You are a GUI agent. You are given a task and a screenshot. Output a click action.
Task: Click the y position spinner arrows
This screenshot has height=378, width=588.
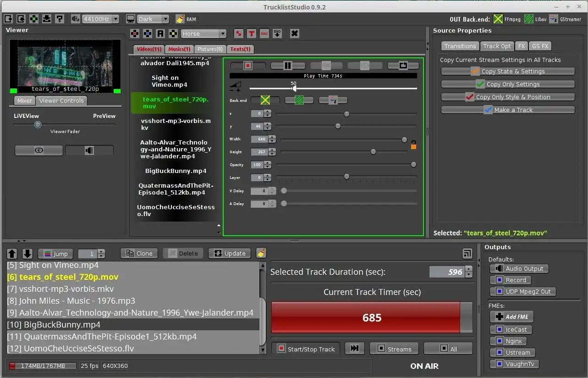(x=268, y=126)
